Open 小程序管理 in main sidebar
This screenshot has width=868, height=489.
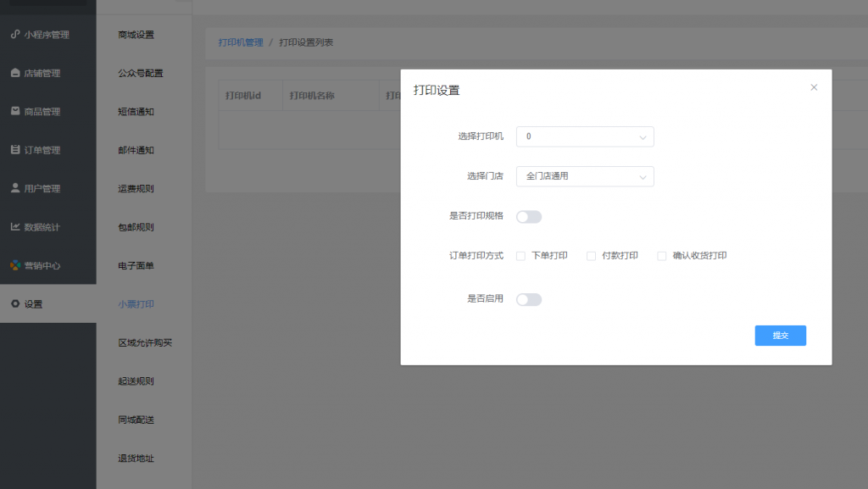coord(48,34)
